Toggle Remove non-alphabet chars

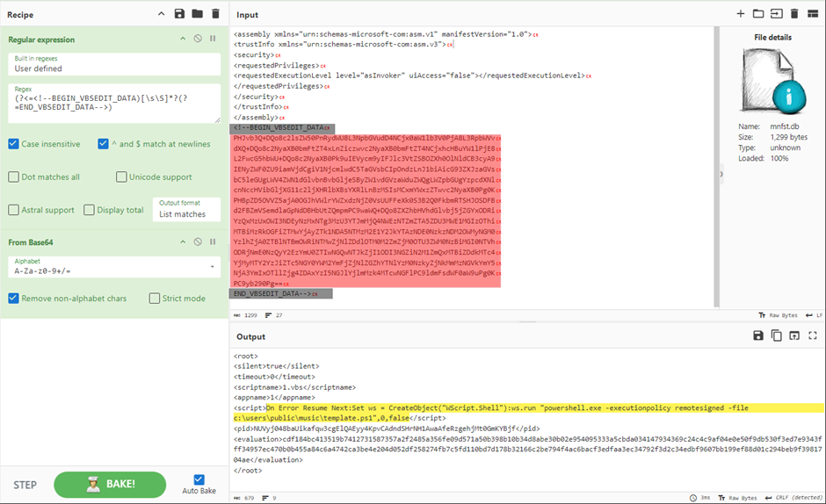pyautogui.click(x=14, y=298)
